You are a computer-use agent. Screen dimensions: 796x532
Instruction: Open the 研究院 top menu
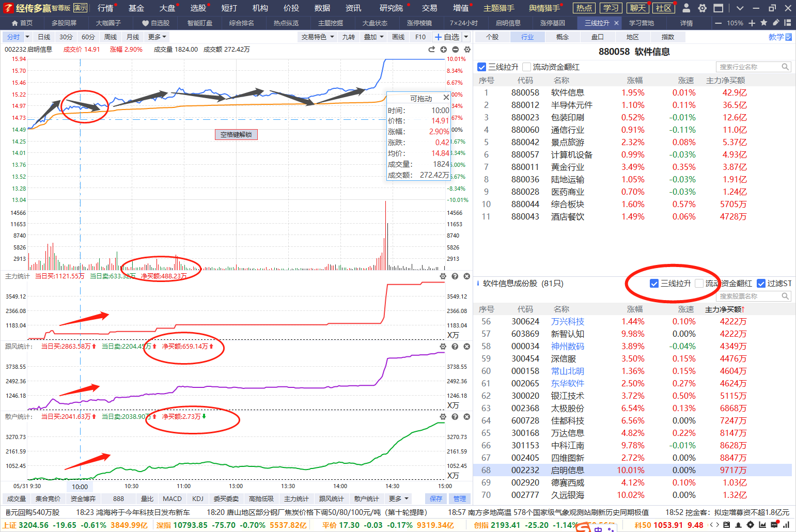(392, 8)
